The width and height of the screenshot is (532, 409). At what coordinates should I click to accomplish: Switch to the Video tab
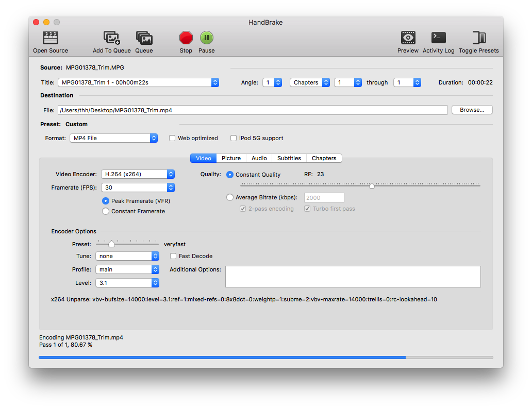pos(203,158)
